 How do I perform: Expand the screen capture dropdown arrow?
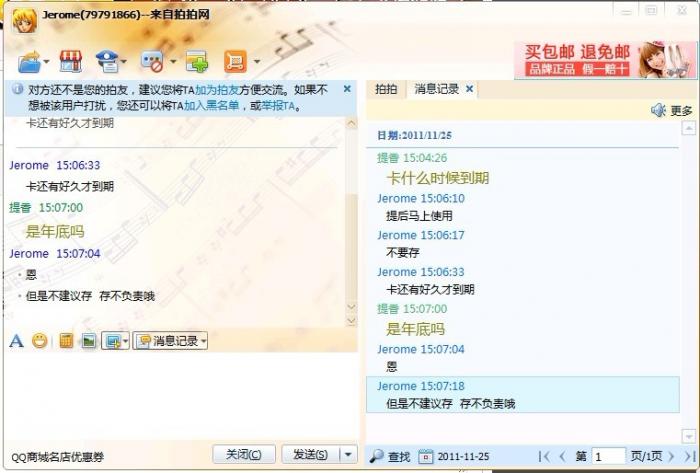[x=125, y=341]
